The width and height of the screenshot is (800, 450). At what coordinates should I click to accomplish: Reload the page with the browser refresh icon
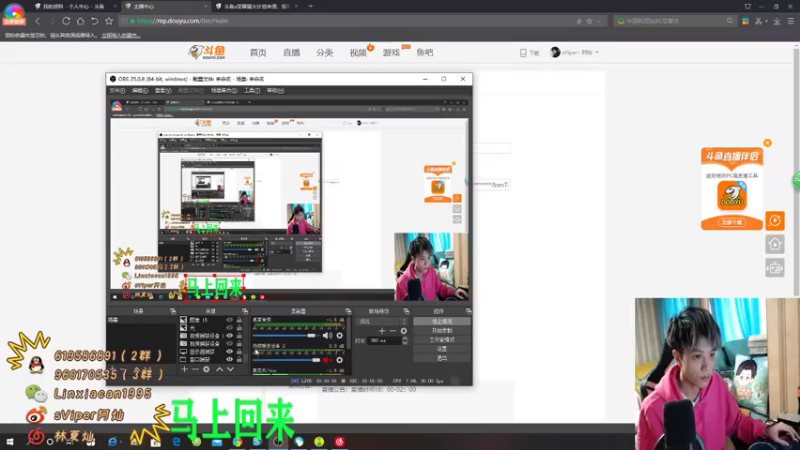(x=66, y=21)
